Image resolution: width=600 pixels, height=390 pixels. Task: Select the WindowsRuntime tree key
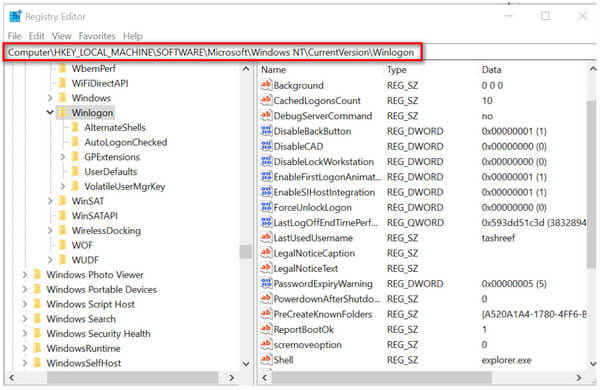point(83,348)
